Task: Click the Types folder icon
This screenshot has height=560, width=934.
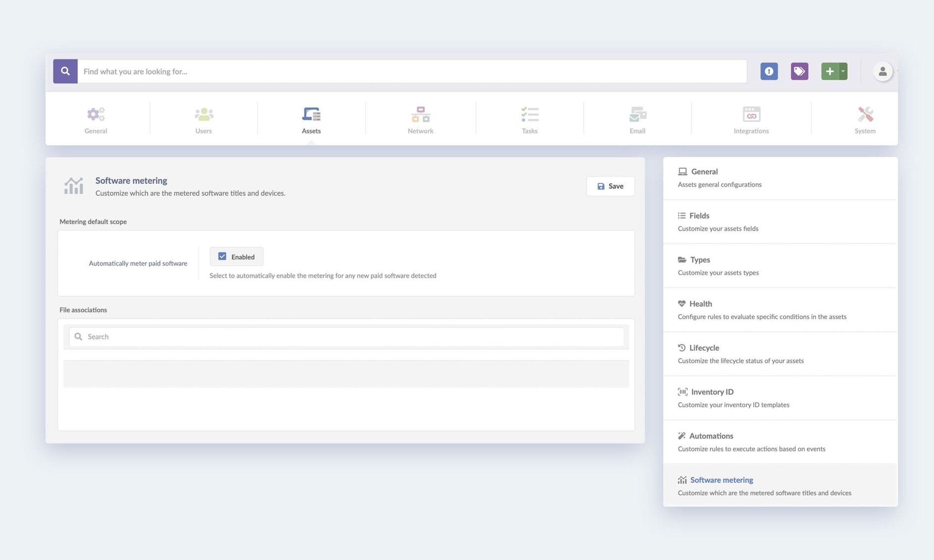Action: coord(681,259)
